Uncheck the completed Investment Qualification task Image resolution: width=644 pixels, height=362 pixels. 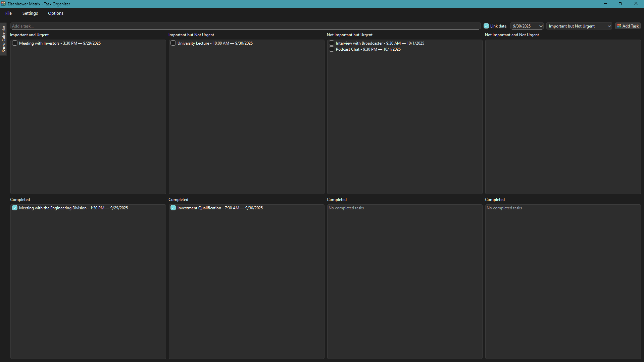tap(173, 208)
